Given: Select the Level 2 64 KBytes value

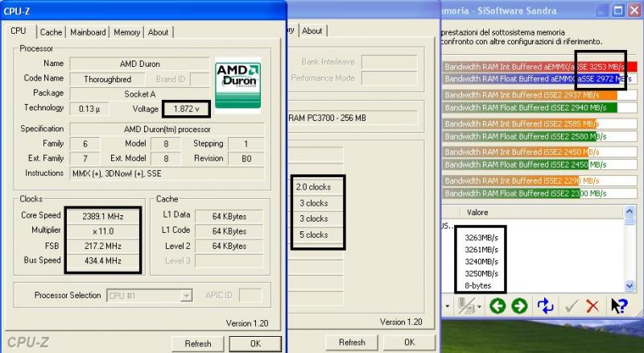Looking at the screenshot, I should pos(229,246).
